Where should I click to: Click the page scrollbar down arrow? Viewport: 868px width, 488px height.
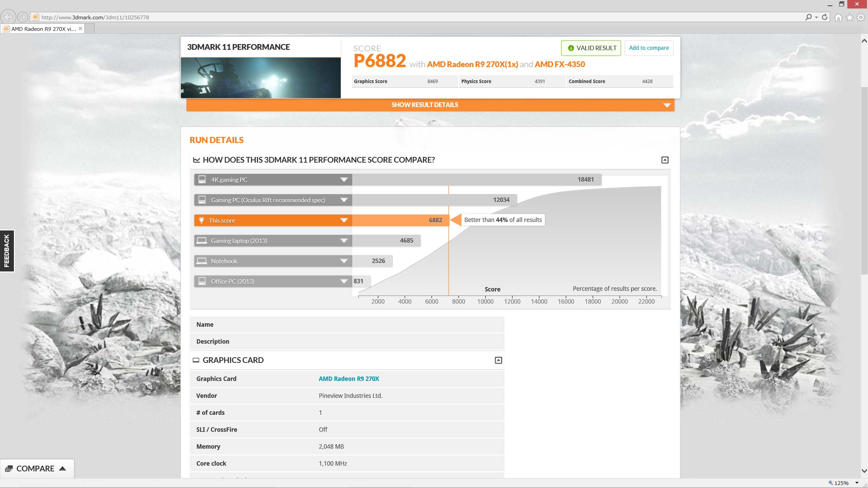[x=864, y=471]
